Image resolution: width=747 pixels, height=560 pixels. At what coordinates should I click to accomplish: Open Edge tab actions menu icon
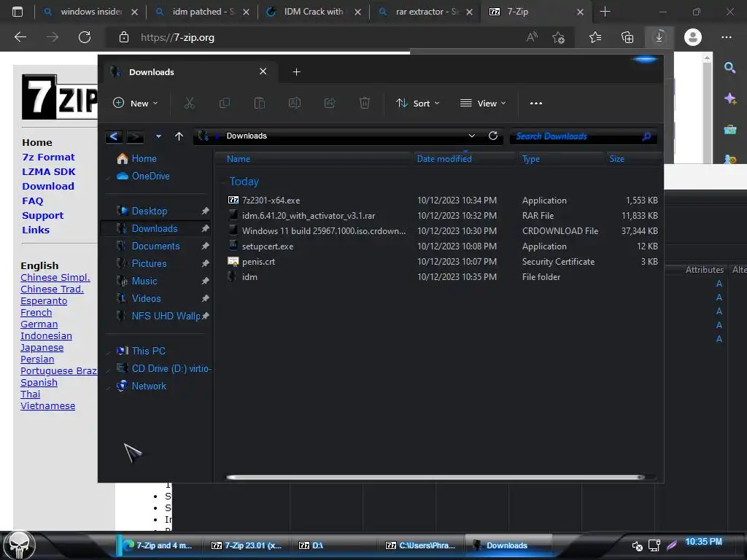tap(18, 12)
